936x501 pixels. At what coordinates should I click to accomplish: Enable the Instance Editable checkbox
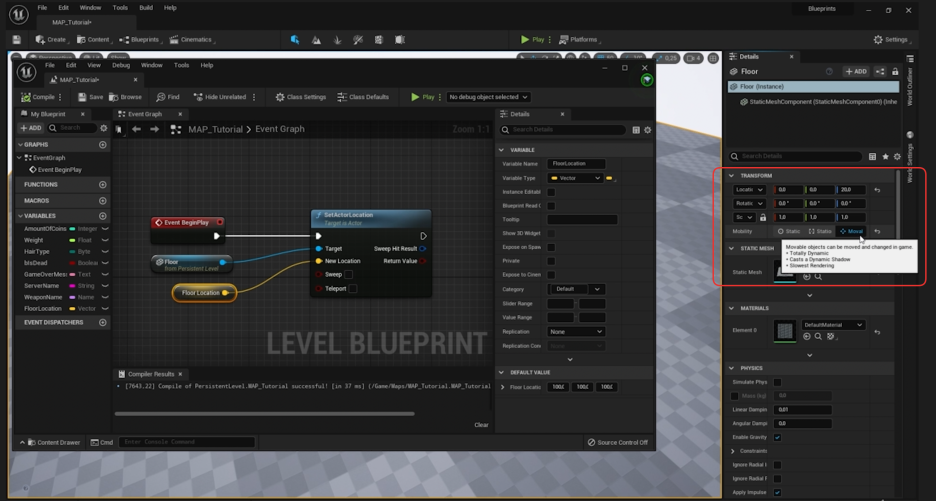(551, 192)
